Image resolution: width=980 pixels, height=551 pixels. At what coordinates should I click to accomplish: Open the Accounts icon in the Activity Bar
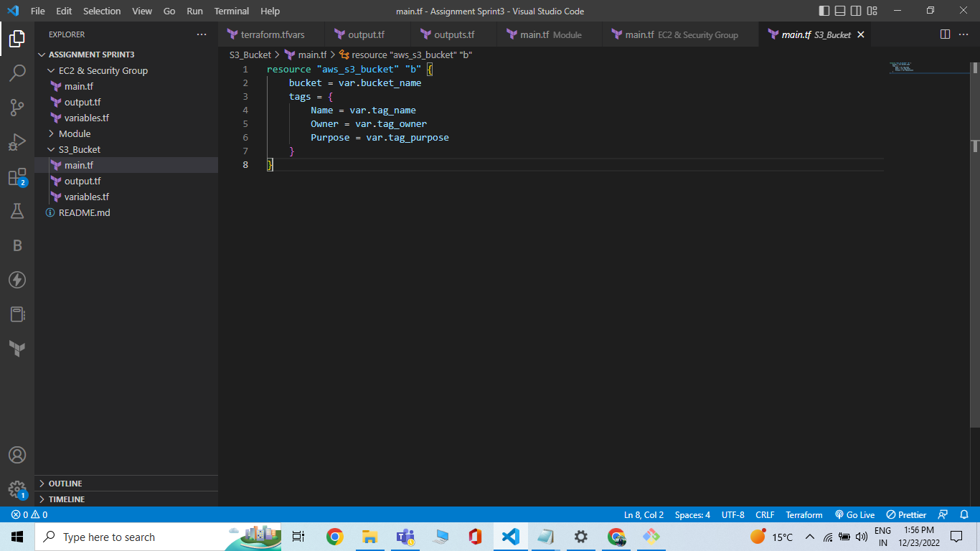click(17, 454)
